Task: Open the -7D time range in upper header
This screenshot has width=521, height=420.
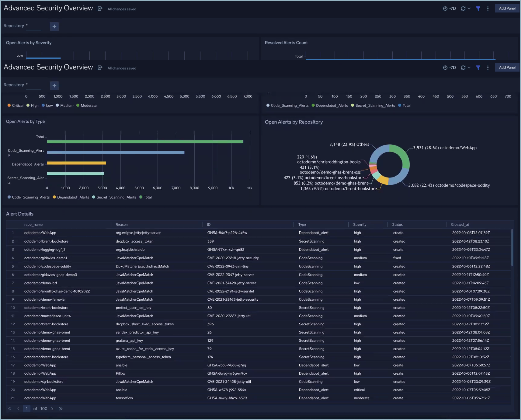Action: coord(449,9)
